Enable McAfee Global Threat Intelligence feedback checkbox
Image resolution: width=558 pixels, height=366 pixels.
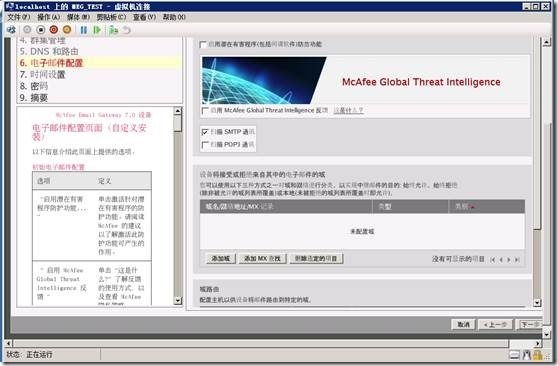tap(205, 111)
